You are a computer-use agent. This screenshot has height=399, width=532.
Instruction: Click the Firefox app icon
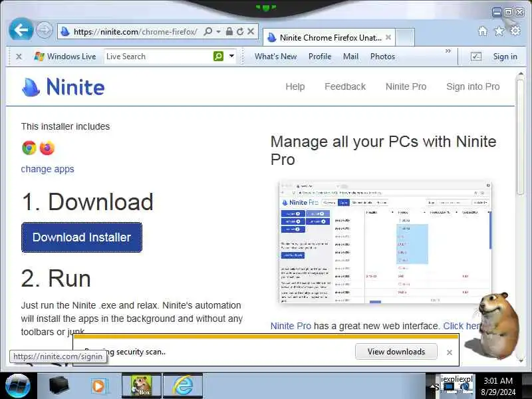[47, 148]
